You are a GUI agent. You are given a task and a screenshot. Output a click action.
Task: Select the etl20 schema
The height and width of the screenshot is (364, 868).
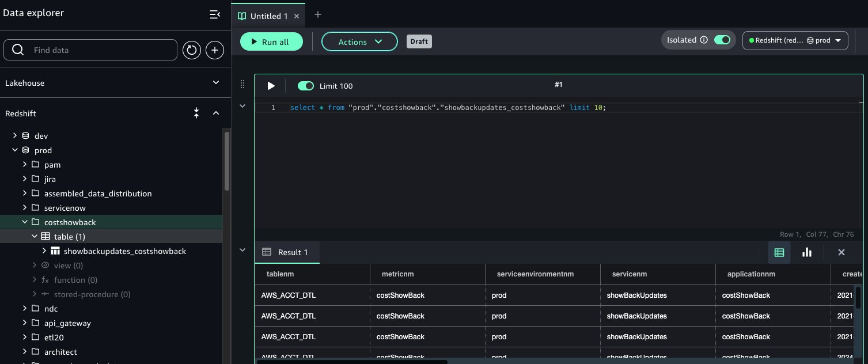click(54, 338)
